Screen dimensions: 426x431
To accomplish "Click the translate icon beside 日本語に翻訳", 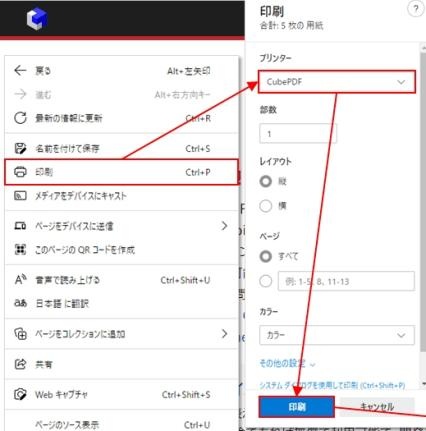I will click(x=20, y=303).
